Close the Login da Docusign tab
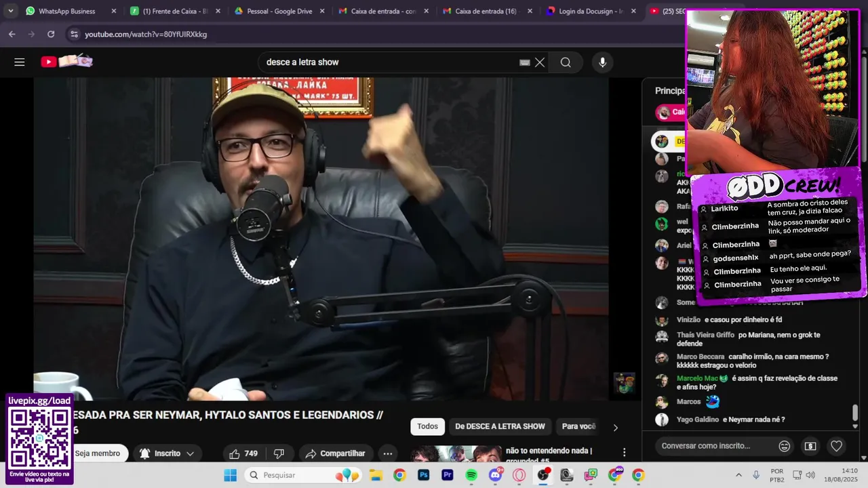868x488 pixels. 633,11
